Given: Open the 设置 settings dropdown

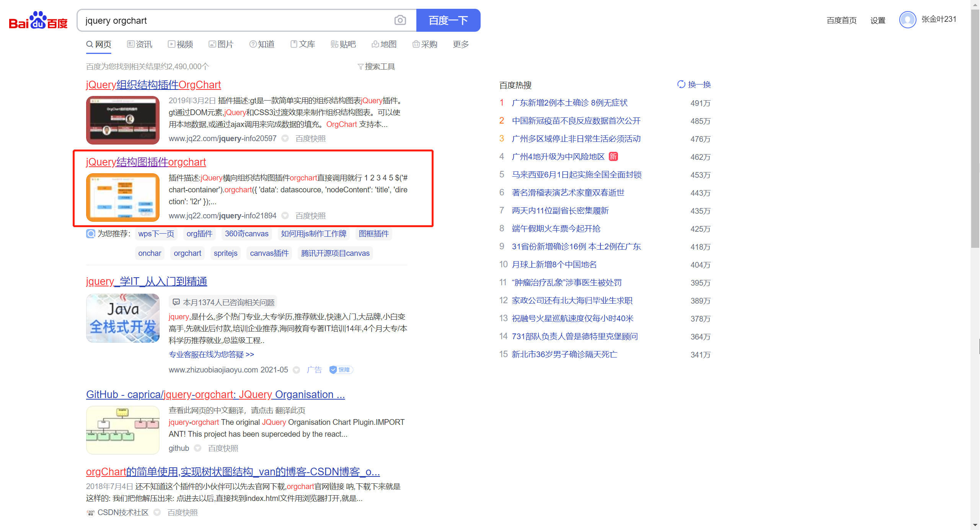Looking at the screenshot, I should [878, 20].
